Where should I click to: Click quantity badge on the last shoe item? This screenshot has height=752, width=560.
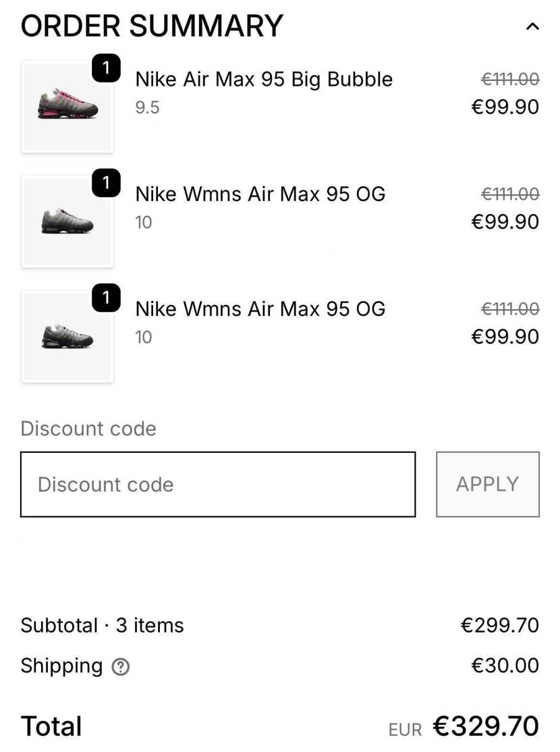coord(106,298)
